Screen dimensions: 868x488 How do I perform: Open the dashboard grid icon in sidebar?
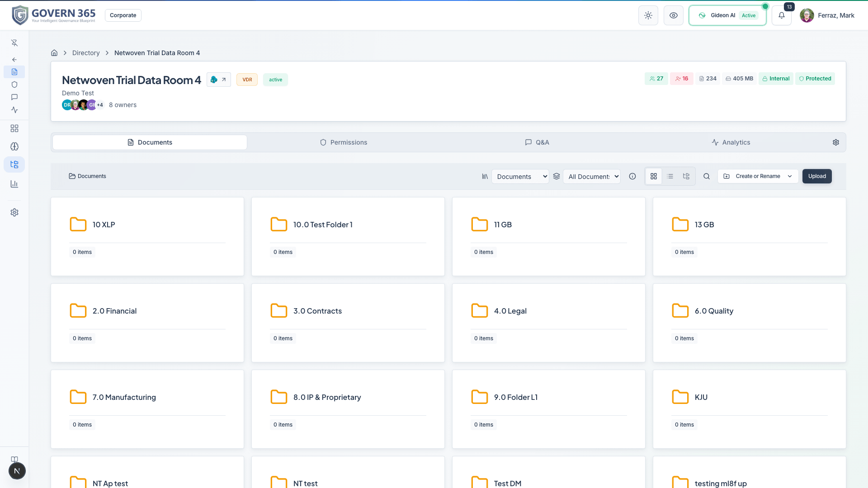pos(14,129)
